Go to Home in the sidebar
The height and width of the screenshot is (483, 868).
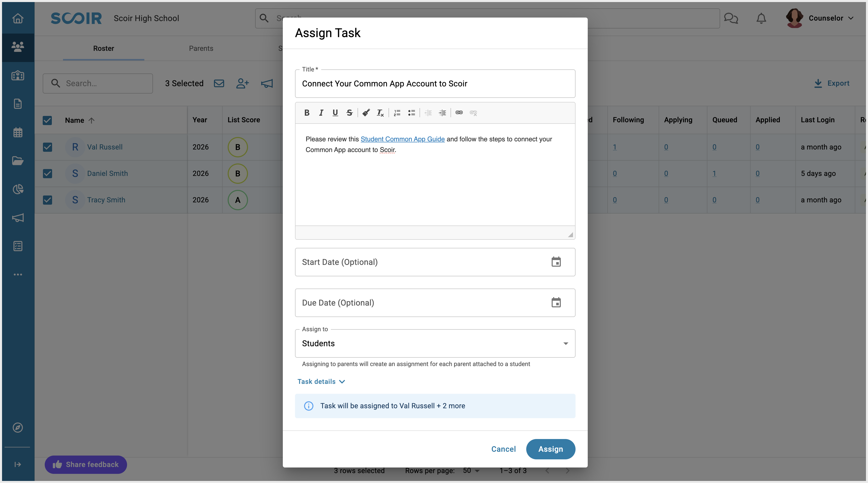18,18
